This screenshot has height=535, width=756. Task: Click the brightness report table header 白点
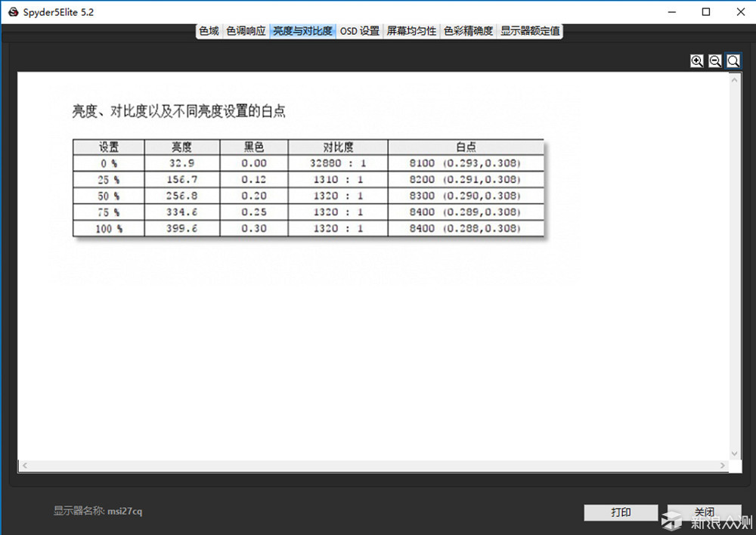pos(465,147)
